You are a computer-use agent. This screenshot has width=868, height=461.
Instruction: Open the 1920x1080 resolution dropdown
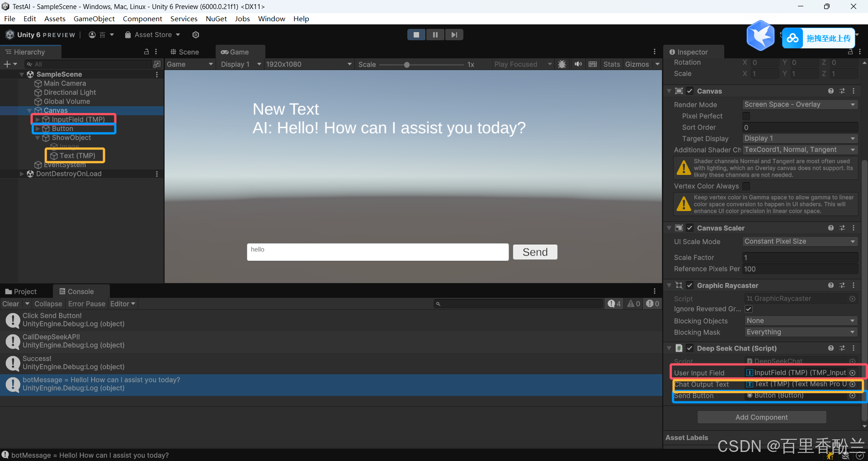pyautogui.click(x=308, y=64)
